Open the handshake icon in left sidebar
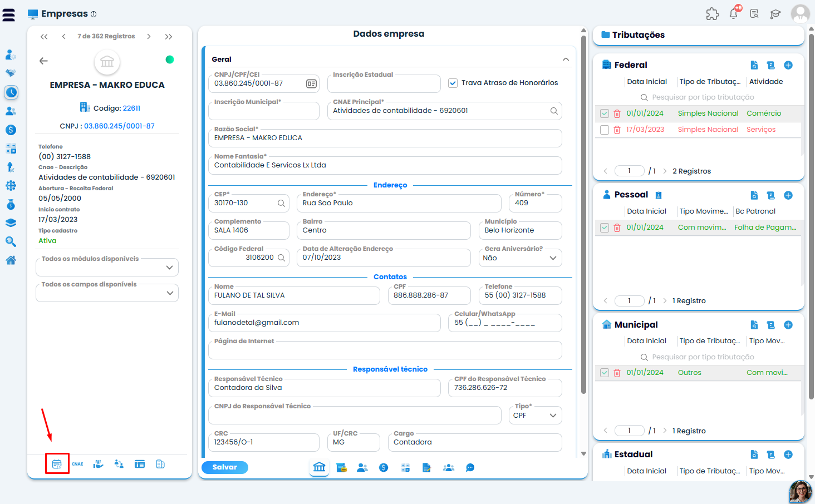The width and height of the screenshot is (815, 504). click(11, 73)
